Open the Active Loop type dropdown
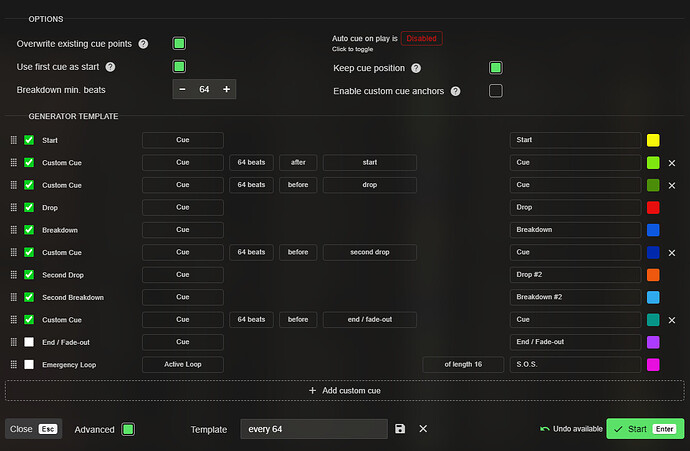Screen dimensions: 690x451 pos(183,364)
